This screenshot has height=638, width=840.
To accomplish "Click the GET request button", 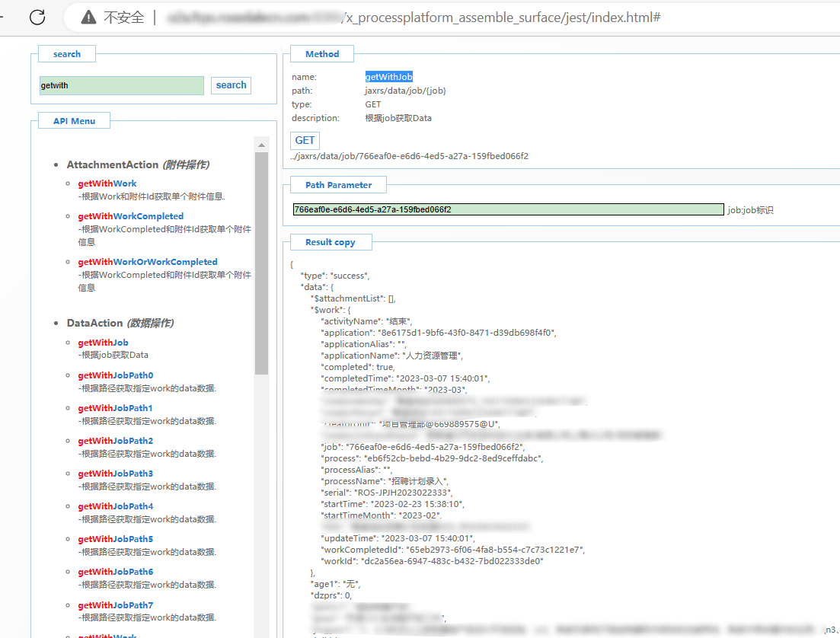I will pyautogui.click(x=305, y=140).
